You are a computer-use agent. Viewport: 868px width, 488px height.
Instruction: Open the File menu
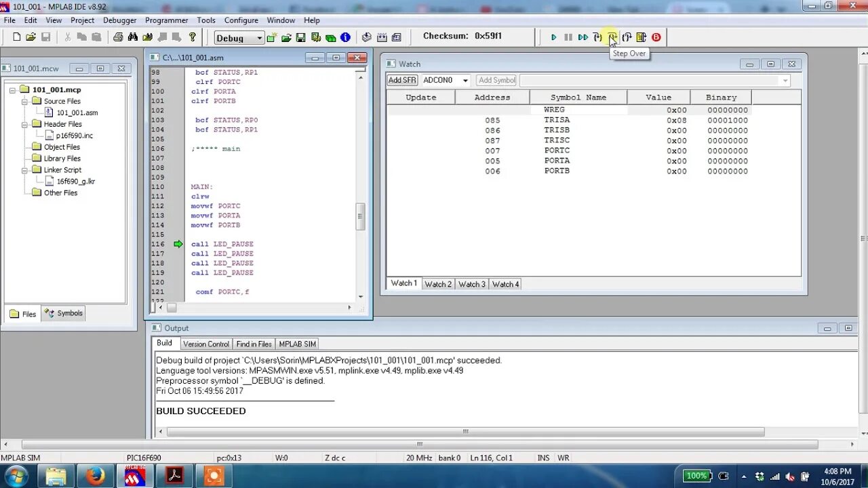9,20
